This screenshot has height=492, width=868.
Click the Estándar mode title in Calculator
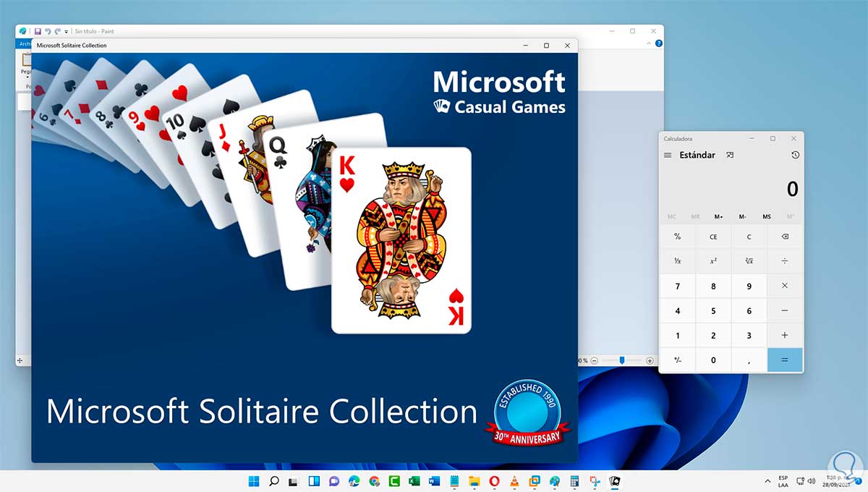tap(697, 155)
